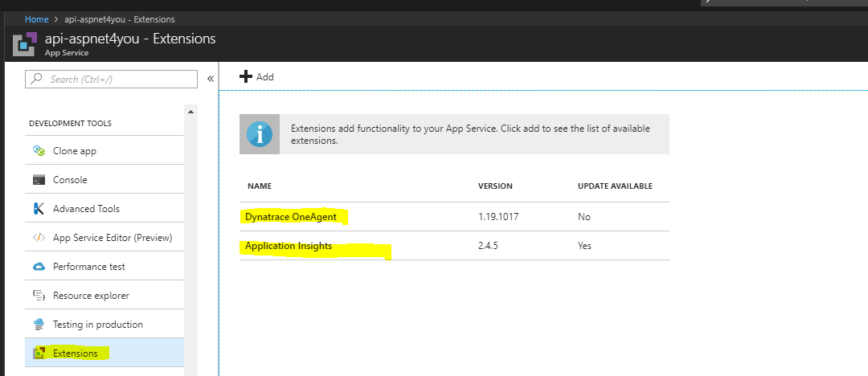
Task: Click the sidebar scroll up arrow
Action: coord(191,112)
